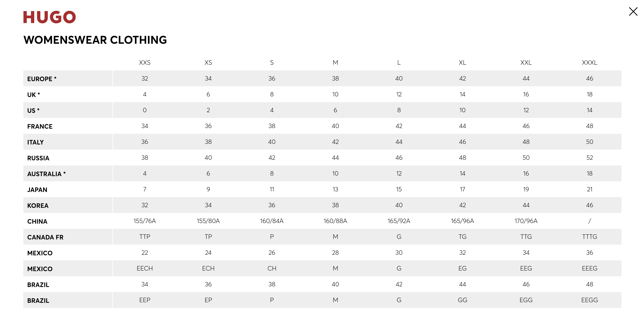Select the JAPAN row label
644x321 pixels.
37,190
